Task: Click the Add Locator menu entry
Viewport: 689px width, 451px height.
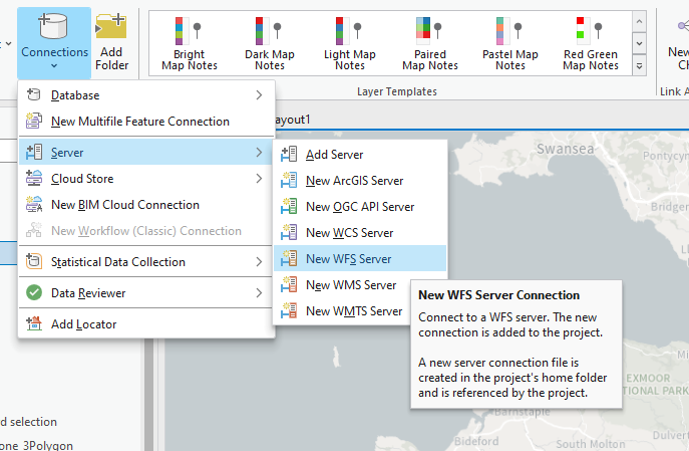Action: click(x=83, y=324)
